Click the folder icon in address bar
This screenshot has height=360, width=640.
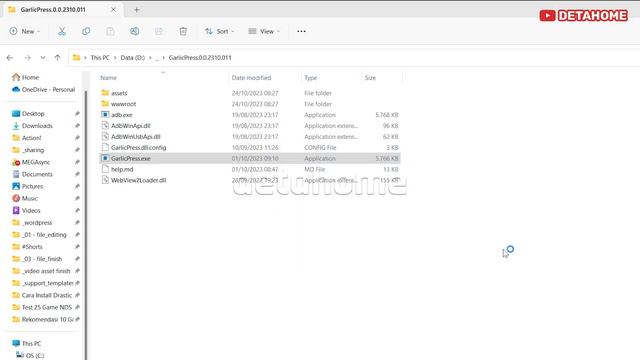[76, 58]
